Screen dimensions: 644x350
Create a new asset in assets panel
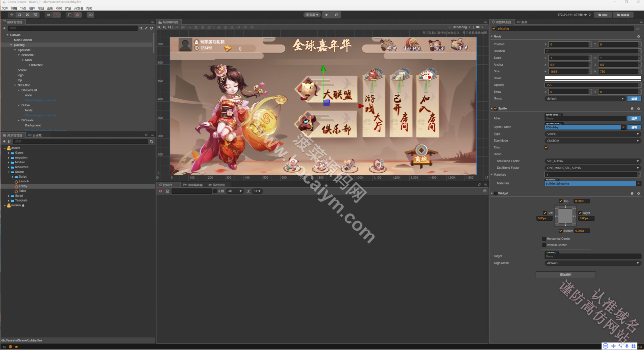click(4, 141)
